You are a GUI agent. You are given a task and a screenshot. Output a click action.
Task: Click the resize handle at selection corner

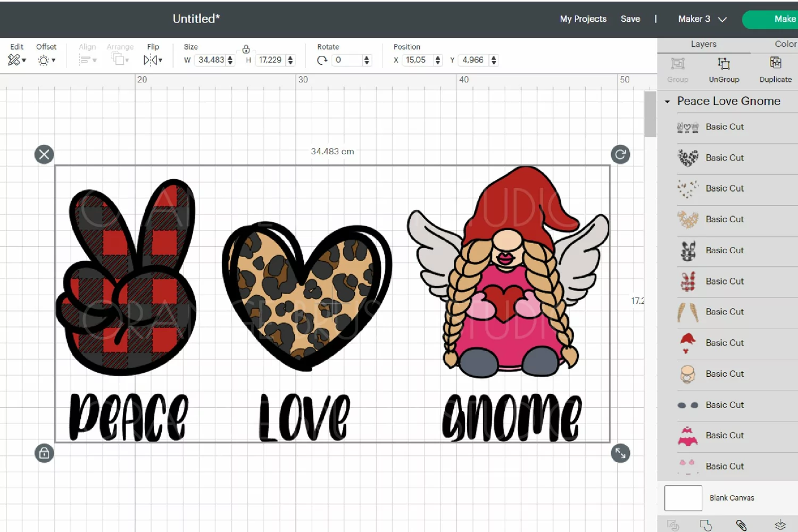[620, 453]
